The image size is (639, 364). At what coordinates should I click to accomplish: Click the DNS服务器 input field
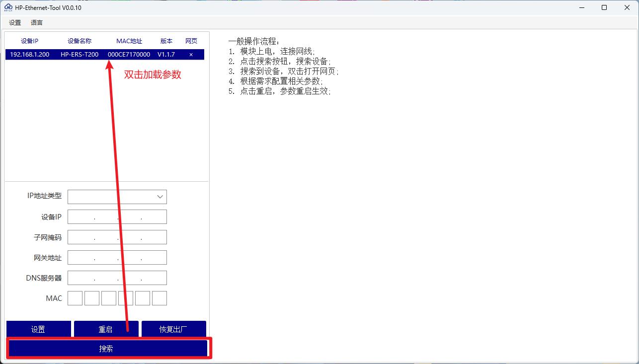[x=117, y=278]
